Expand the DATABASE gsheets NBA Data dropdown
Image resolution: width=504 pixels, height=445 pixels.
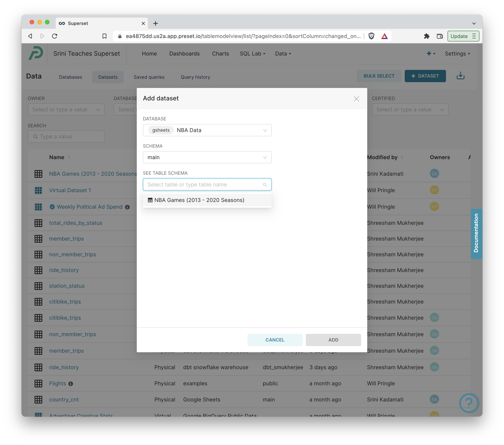point(207,130)
